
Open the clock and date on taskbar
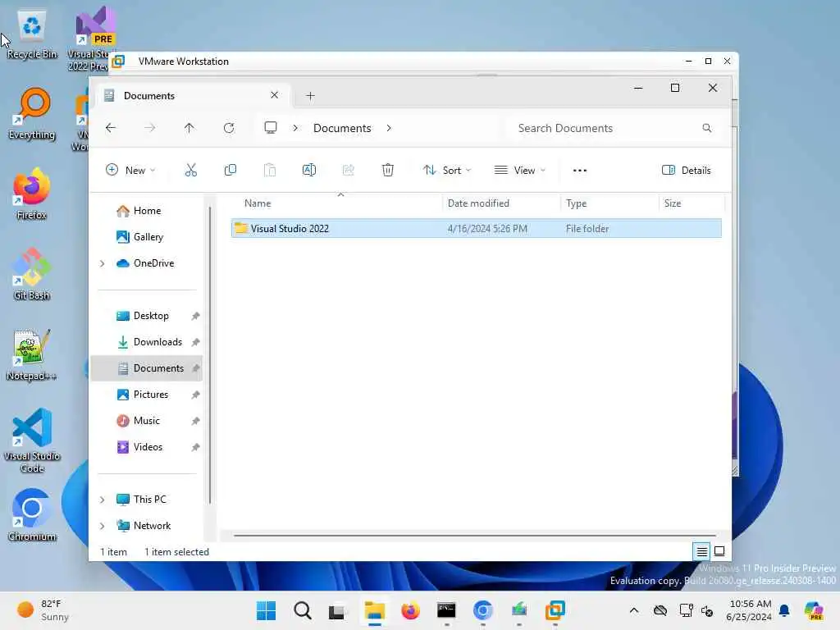coord(749,610)
